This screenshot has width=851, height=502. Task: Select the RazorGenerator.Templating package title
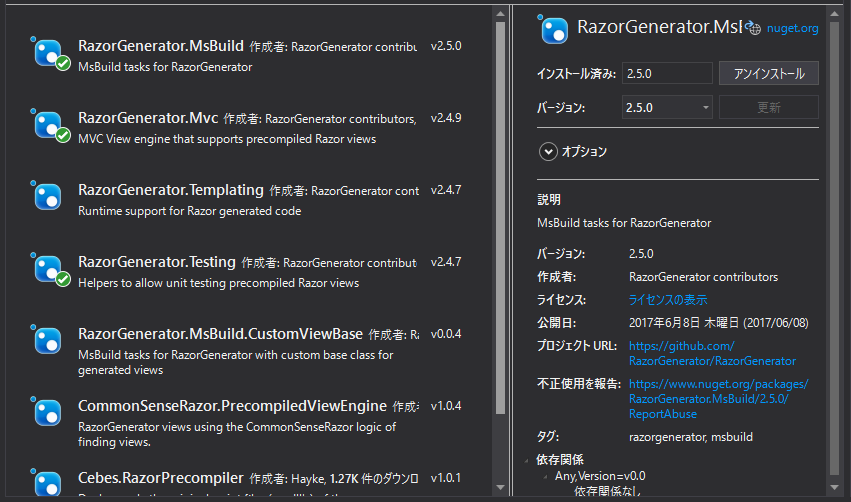click(x=170, y=190)
